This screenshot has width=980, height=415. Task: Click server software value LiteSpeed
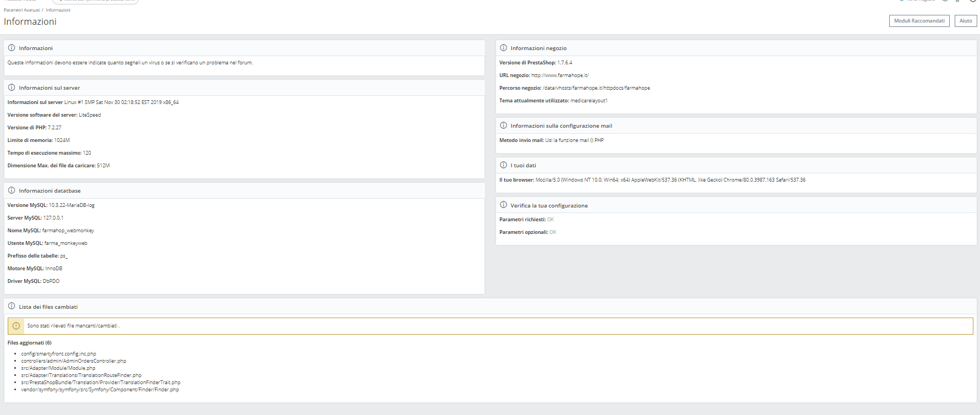[x=90, y=115]
